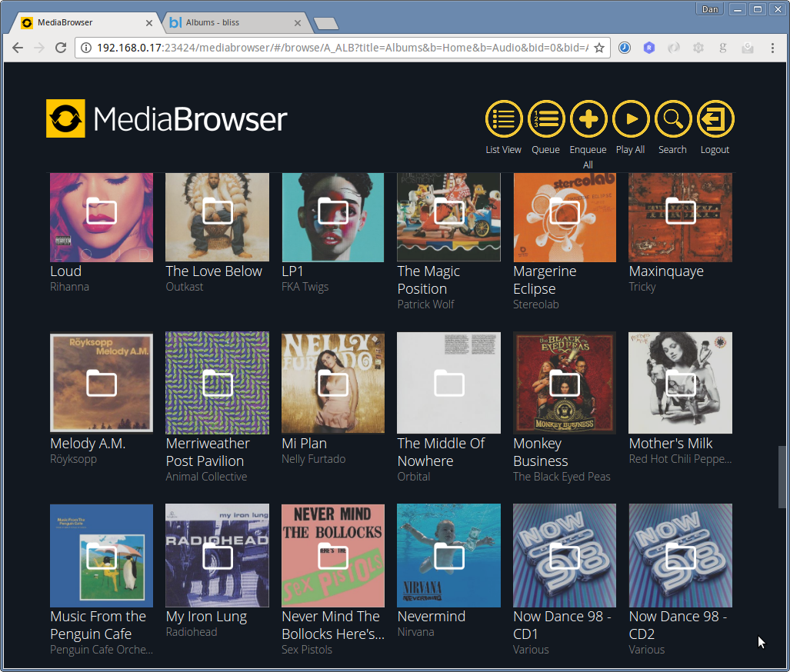Viewport: 790px width, 672px height.
Task: Switch to List View using its icon
Action: 504,119
